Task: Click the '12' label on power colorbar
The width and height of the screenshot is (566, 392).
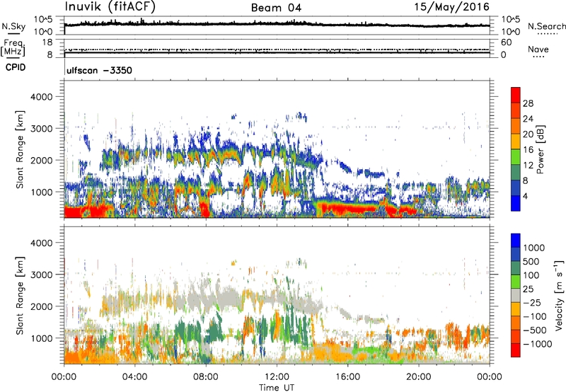Action: [528, 166]
